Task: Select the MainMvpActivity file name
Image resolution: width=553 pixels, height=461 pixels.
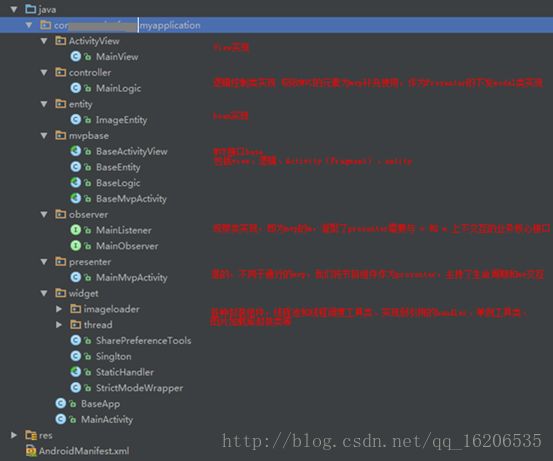Action: 132,278
